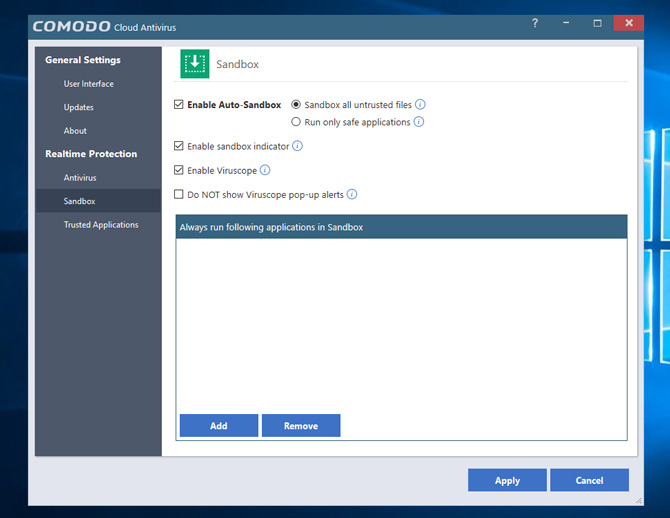
Task: Show info for Enable Viruscope
Action: tap(265, 170)
